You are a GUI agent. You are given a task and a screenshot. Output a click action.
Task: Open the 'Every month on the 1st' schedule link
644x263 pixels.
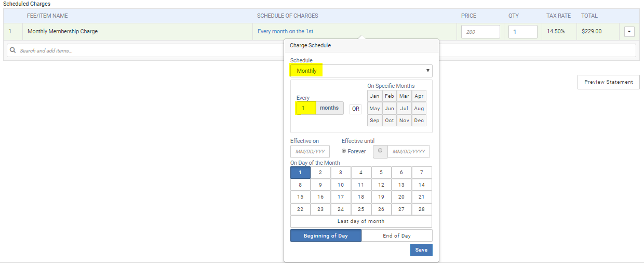(285, 32)
